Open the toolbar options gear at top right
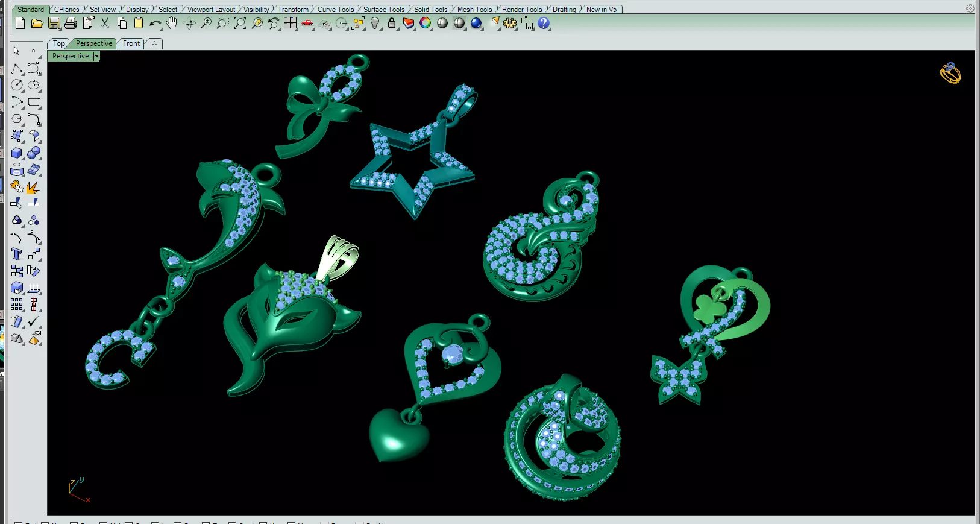This screenshot has height=524, width=980. click(x=970, y=8)
